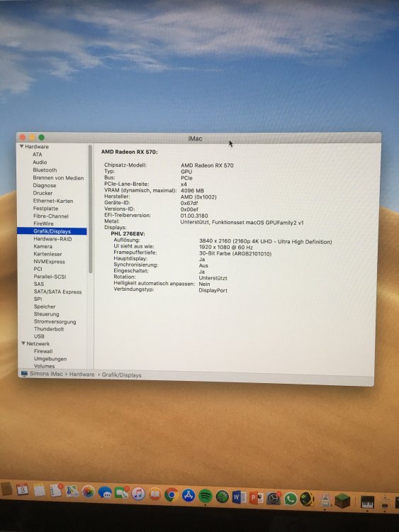This screenshot has width=399, height=532.
Task: Open iTunes music app icon
Action: [138, 494]
